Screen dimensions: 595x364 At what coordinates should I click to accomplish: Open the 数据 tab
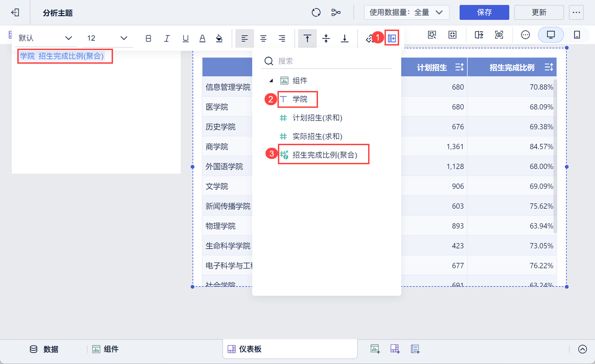click(44, 349)
